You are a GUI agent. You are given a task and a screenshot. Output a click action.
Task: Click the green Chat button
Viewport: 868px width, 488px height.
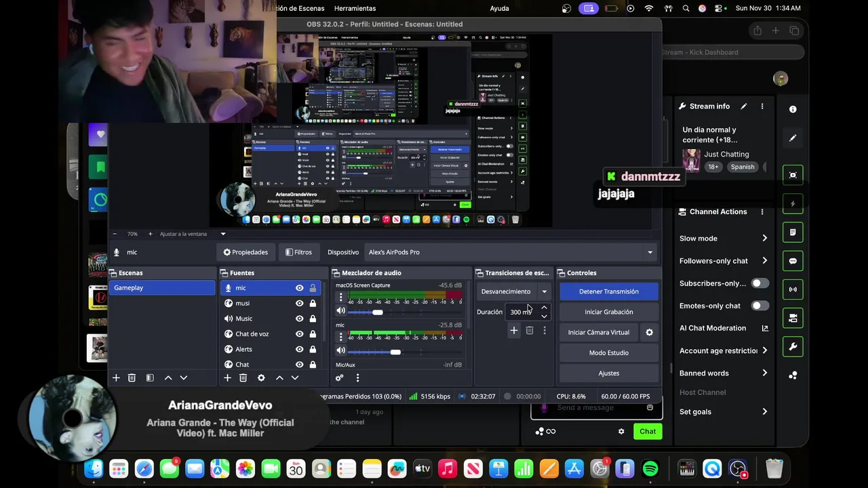point(648,431)
